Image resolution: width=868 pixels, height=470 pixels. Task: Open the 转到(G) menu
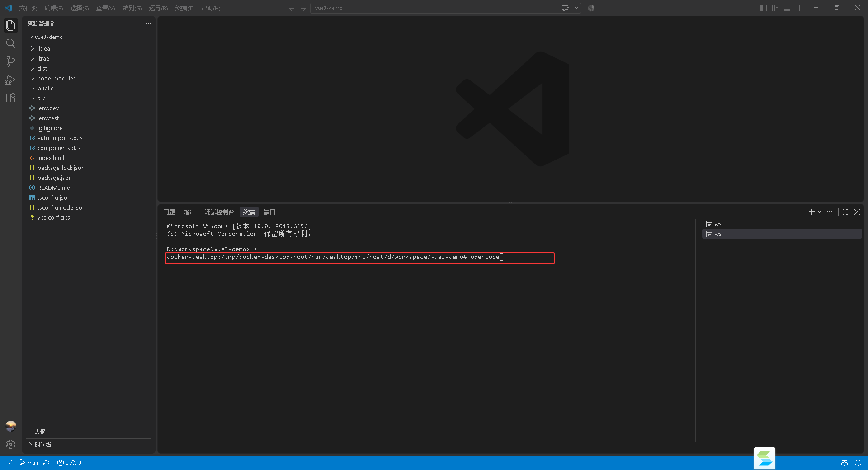pos(132,8)
